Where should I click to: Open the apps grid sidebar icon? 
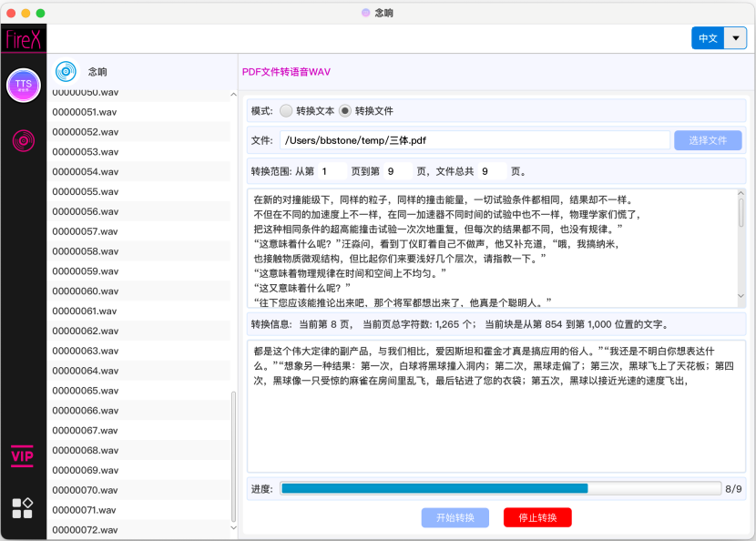(x=22, y=508)
